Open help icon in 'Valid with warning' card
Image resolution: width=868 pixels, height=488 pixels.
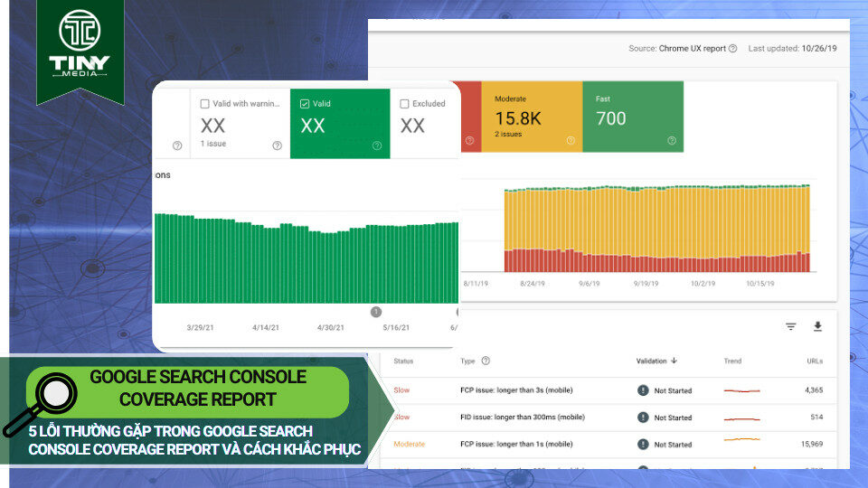pos(278,145)
